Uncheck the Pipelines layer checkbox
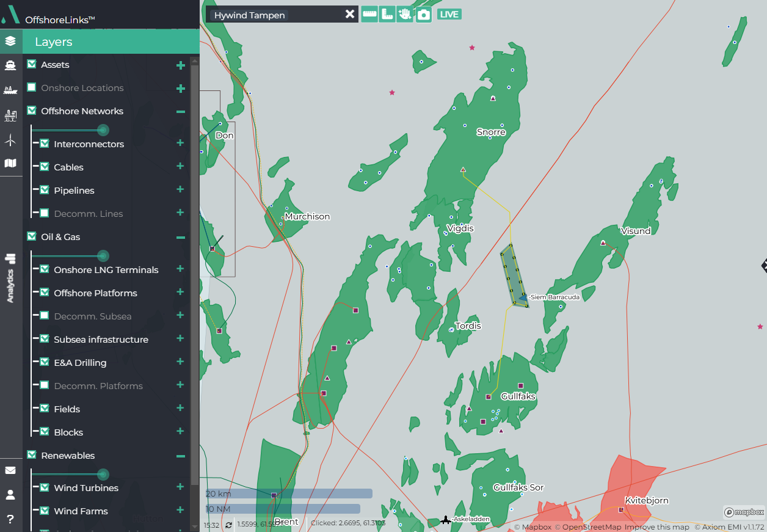 pos(45,191)
